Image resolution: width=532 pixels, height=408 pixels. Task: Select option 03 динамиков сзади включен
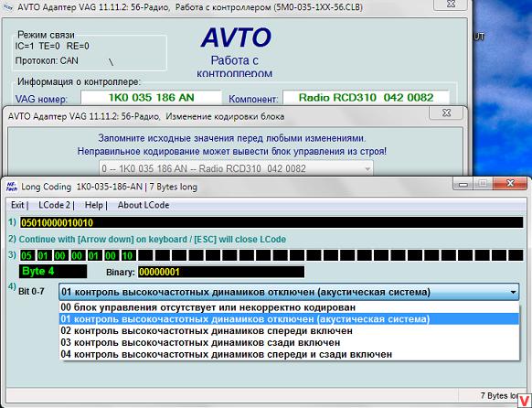[289, 342]
